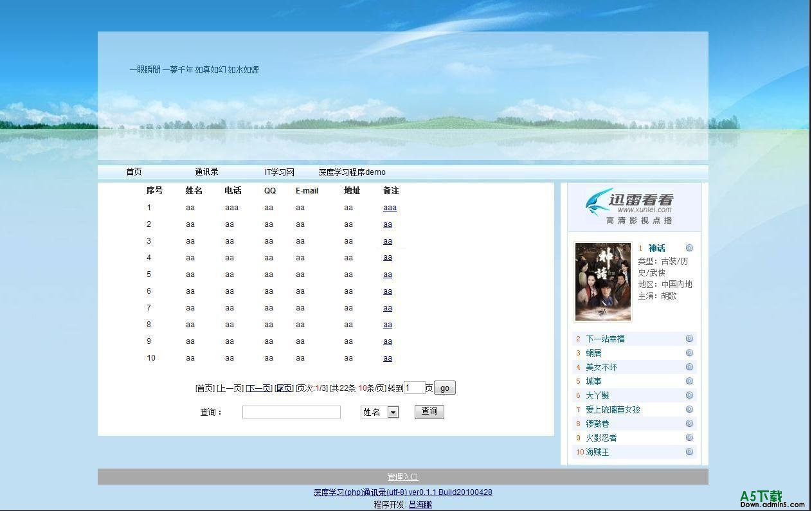Screen dimensions: 812x511
Task: Click the slogan text 一眼瞬間 一夢千年
Action: pyautogui.click(x=161, y=69)
